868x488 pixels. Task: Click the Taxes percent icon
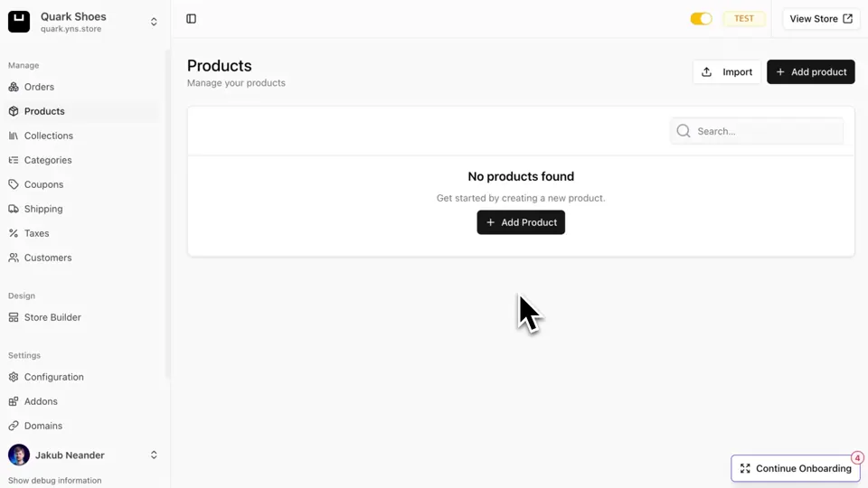point(14,233)
